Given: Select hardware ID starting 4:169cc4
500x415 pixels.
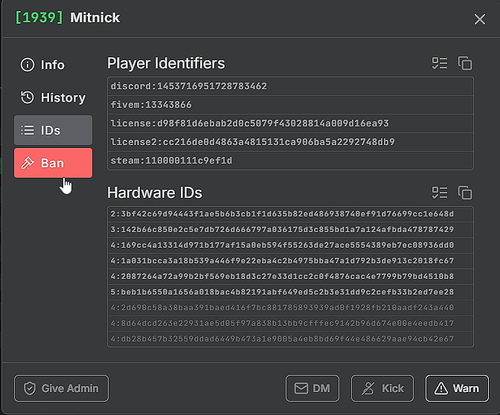Looking at the screenshot, I should click(x=290, y=245).
